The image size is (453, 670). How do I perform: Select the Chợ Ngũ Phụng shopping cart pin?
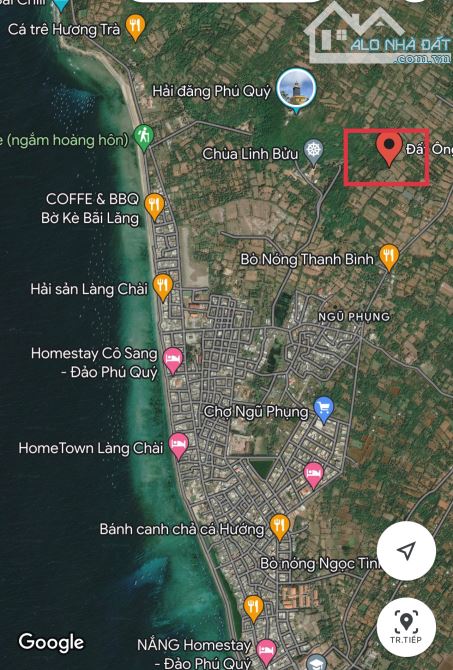click(x=324, y=410)
